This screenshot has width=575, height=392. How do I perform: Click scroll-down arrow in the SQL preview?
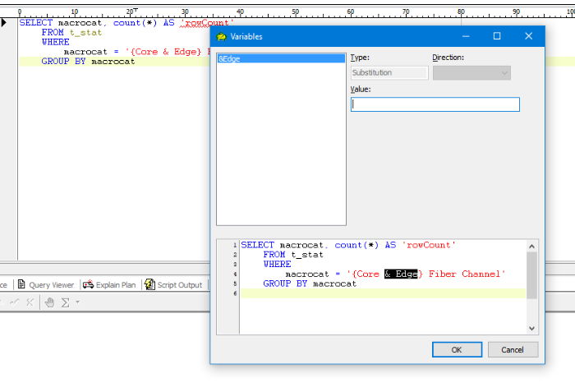(x=531, y=329)
